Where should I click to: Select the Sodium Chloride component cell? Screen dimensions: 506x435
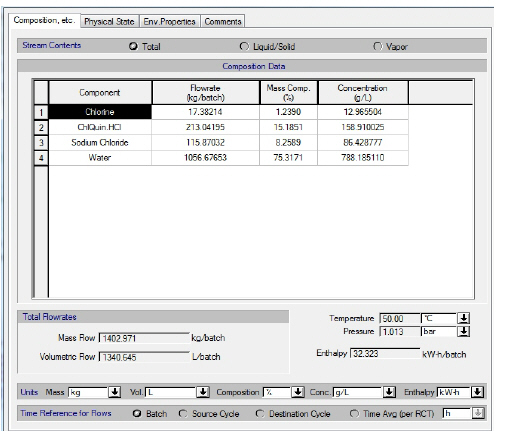[100, 143]
